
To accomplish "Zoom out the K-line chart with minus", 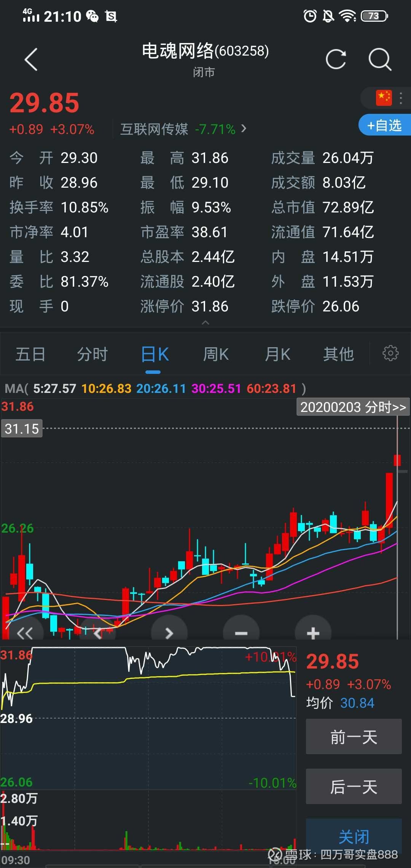I will coord(241,633).
